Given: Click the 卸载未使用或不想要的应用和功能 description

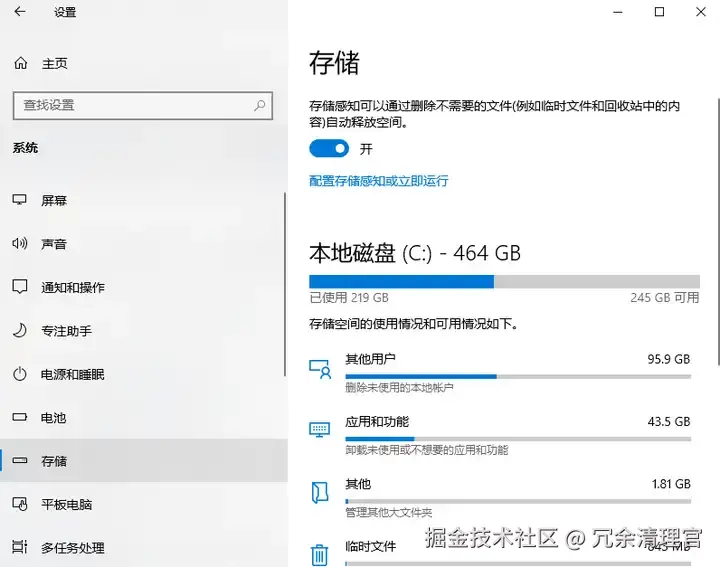Looking at the screenshot, I should point(427,450).
